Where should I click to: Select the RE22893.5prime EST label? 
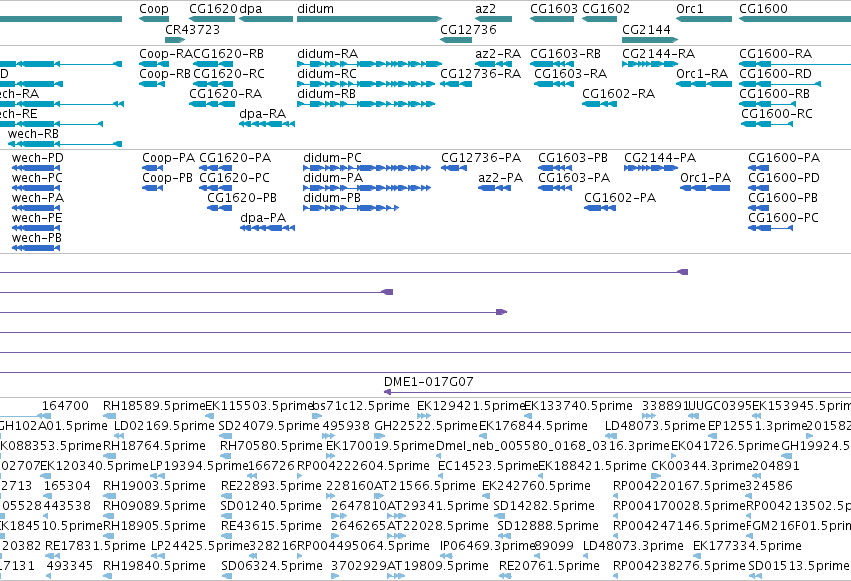click(x=271, y=486)
